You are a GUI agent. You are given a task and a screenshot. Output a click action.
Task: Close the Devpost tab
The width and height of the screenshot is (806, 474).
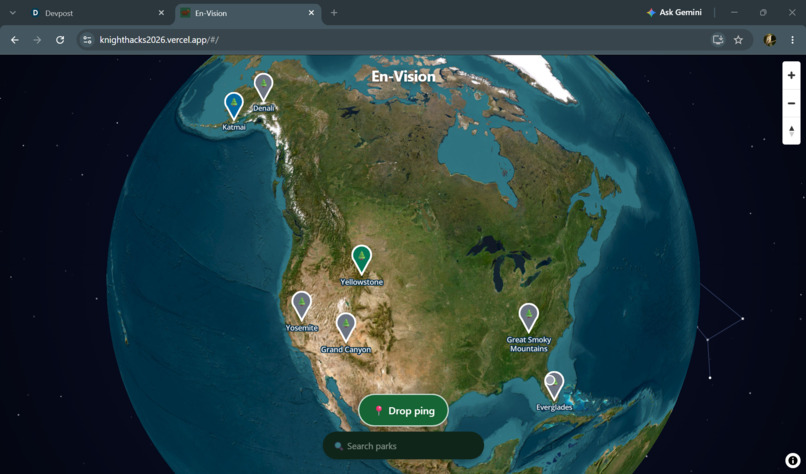[161, 13]
